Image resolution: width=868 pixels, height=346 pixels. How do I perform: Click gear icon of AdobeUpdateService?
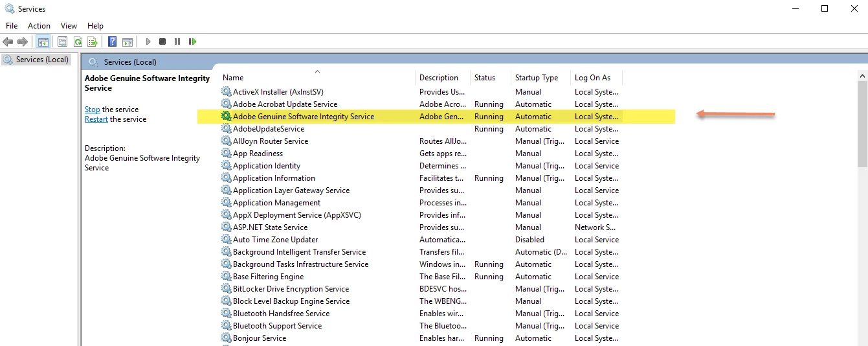[x=227, y=129]
